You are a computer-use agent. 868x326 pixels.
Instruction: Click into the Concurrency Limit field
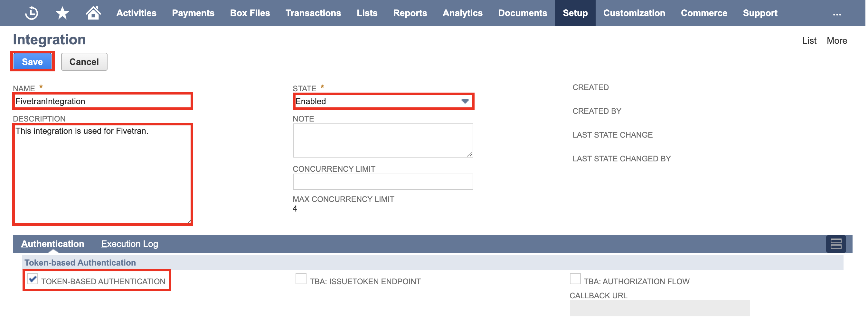pos(383,182)
